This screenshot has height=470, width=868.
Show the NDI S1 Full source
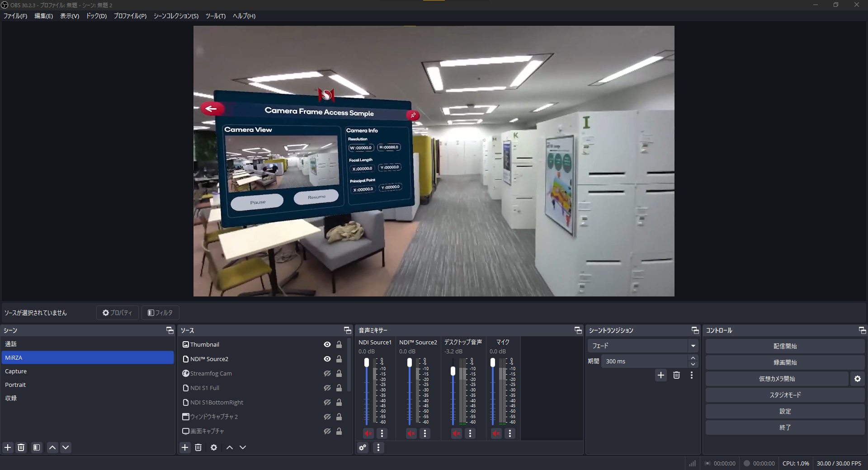pos(327,388)
